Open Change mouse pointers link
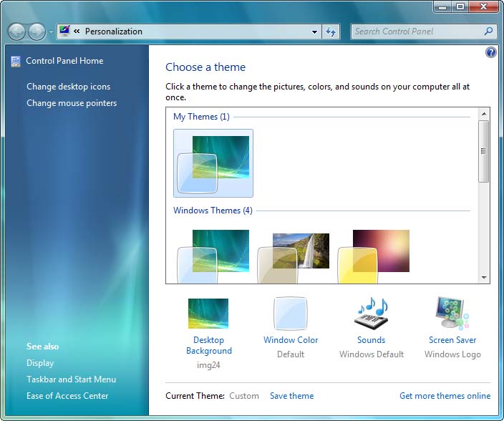This screenshot has height=421, width=504. [x=72, y=103]
